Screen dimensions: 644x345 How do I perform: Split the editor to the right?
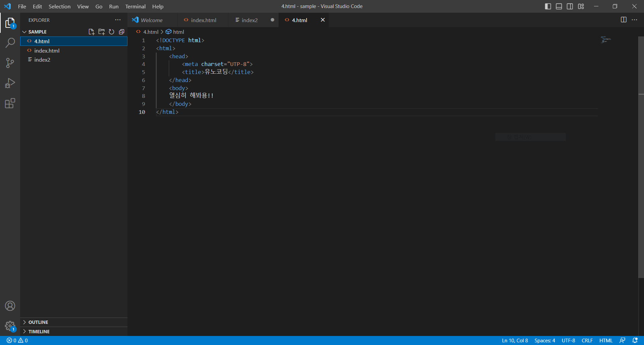pyautogui.click(x=624, y=20)
